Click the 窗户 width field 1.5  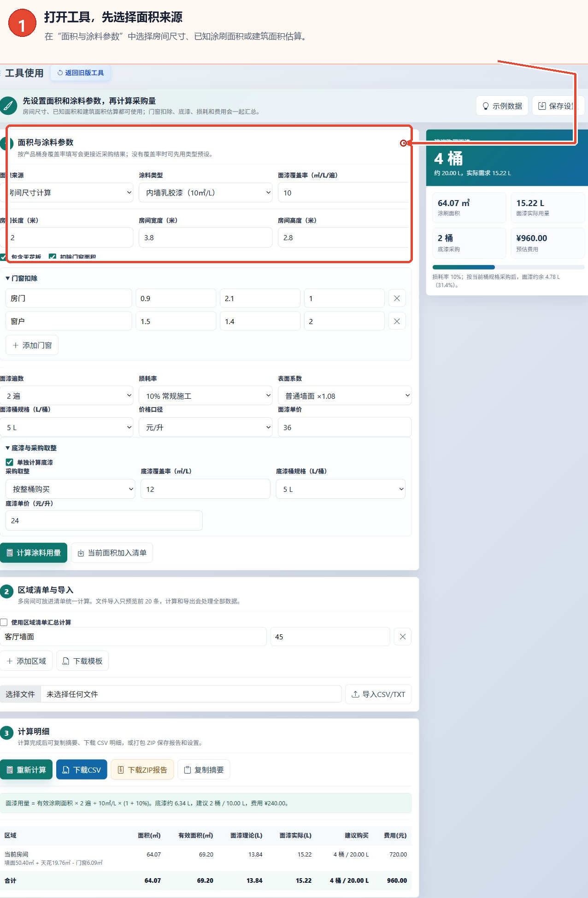coord(176,321)
